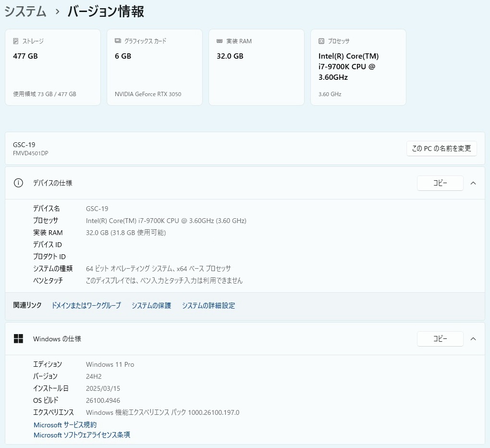Screen dimensions: 490x448
Task: Open Microsoft ソフトウェアライセンス条項 link
Action: 82,435
